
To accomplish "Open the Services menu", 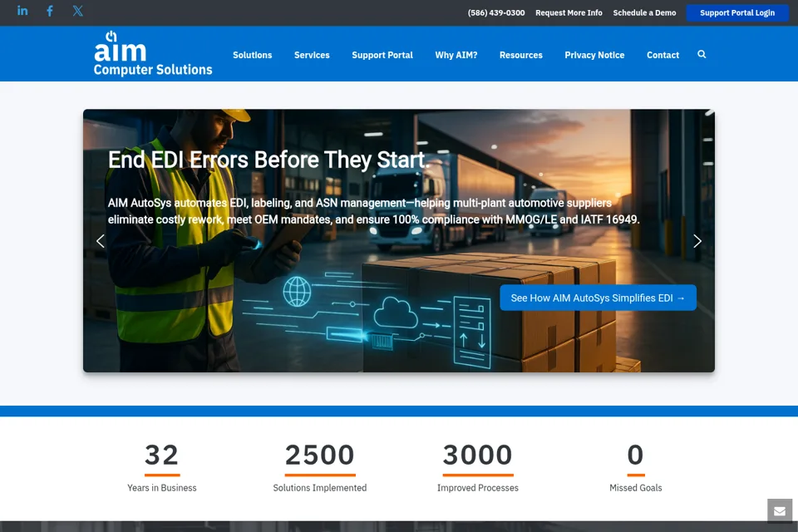I will coord(312,55).
